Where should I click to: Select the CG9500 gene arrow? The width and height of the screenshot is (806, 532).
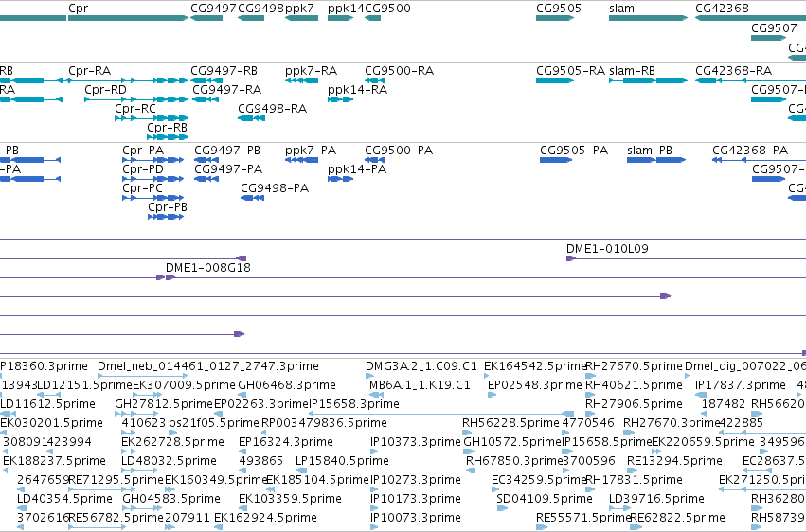click(372, 18)
